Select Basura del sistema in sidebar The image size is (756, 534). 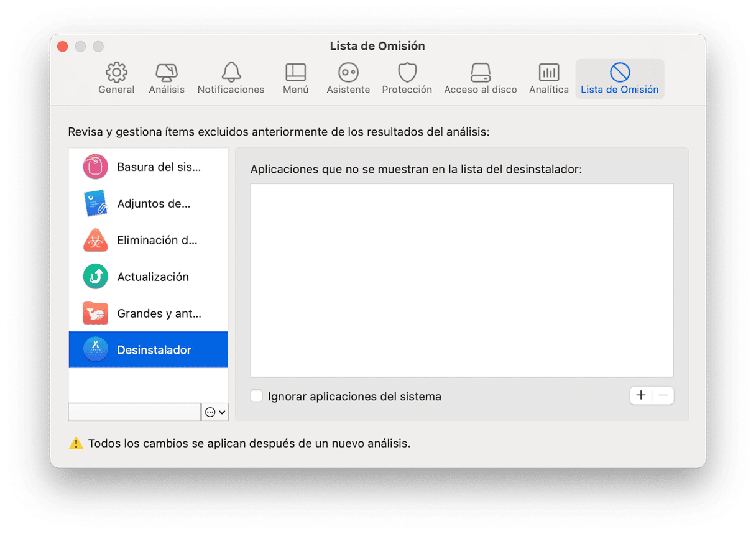pos(148,167)
